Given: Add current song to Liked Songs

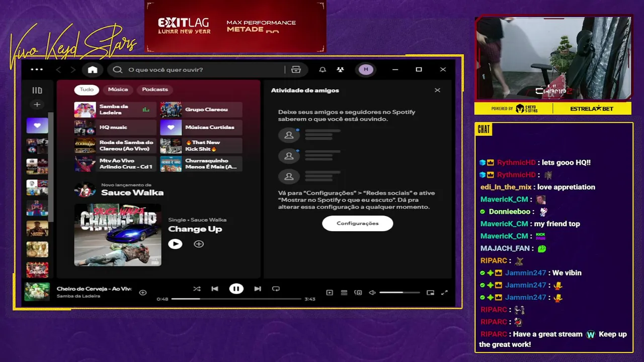Looking at the screenshot, I should [x=143, y=292].
